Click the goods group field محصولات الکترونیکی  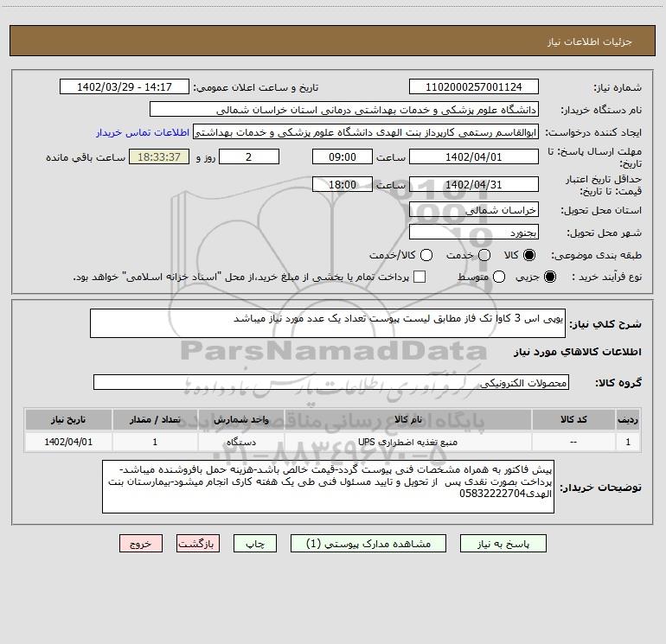point(331,382)
